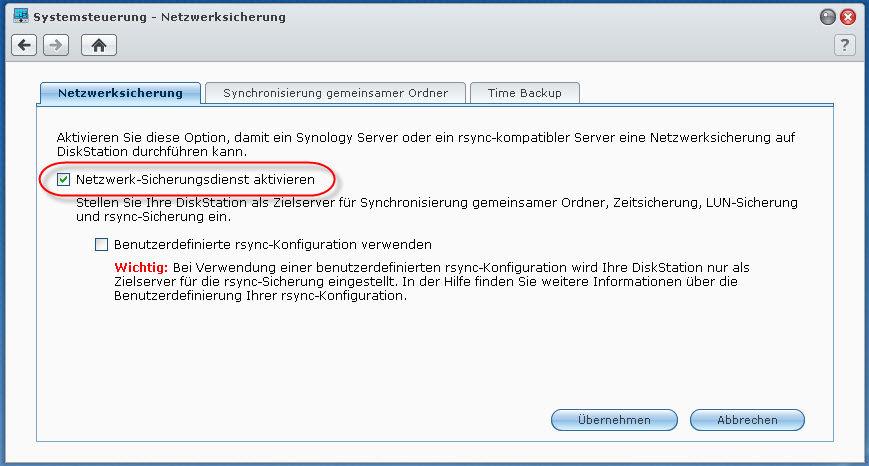This screenshot has width=869, height=466.
Task: Click the paragraph starting with Aktivieren Sie diese Option
Action: coord(426,144)
